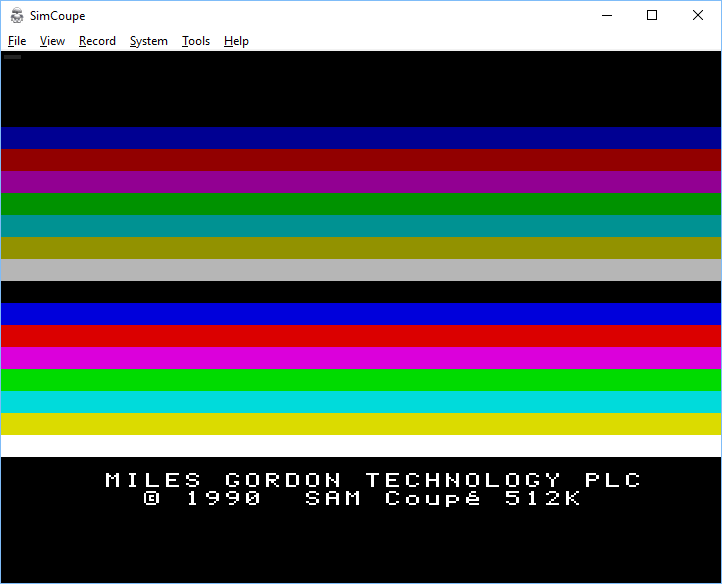The image size is (722, 584).
Task: Click the grey stripe in emulator screen
Action: [361, 270]
